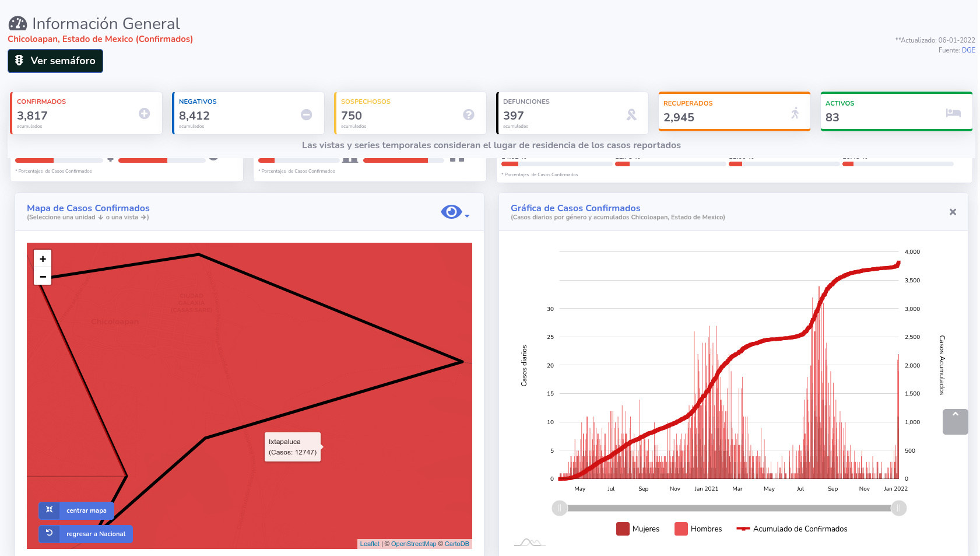Click the dashboard gauge icon beside Información General
Screen dimensions: 980x556
click(x=17, y=23)
